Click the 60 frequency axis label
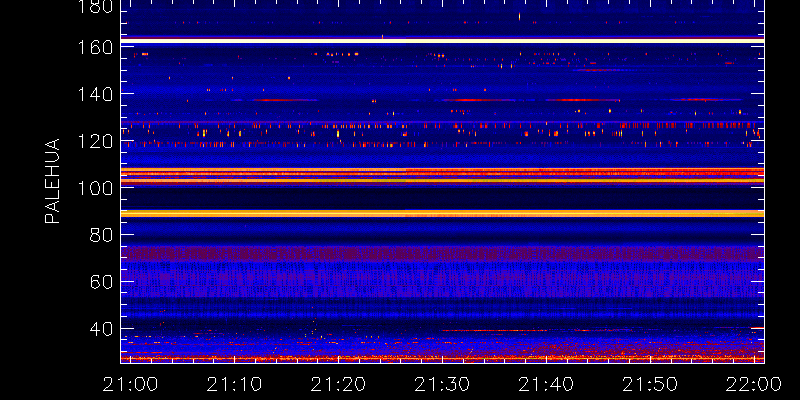800x400 pixels. pyautogui.click(x=102, y=282)
